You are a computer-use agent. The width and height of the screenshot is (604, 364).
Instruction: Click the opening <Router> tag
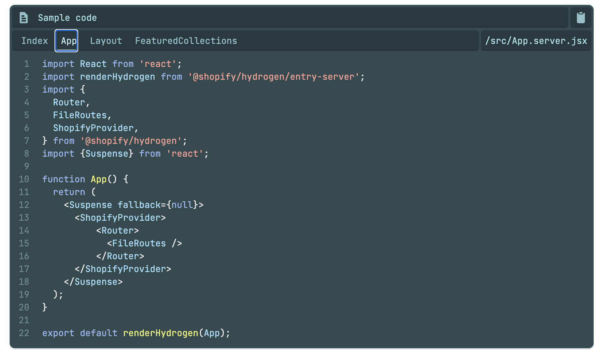118,230
